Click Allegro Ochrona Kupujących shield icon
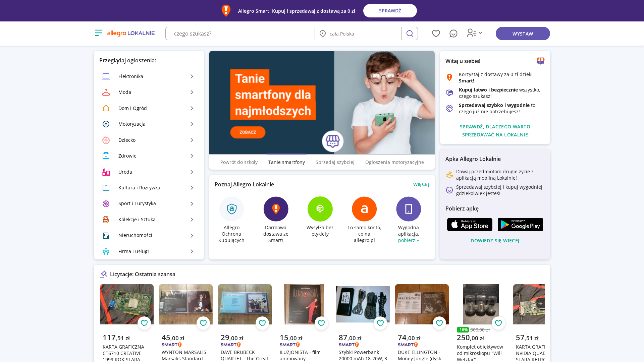Image resolution: width=644 pixels, height=362 pixels. (x=231, y=209)
